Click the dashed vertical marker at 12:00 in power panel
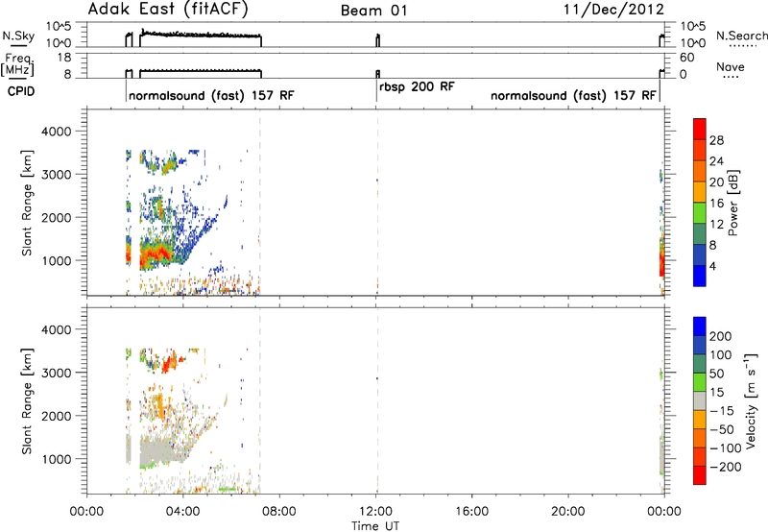The height and width of the screenshot is (532, 768). [x=377, y=203]
